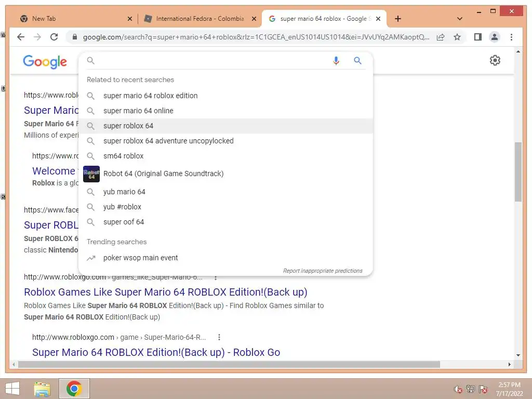The width and height of the screenshot is (532, 399).
Task: Close the International Fedora tab
Action: pos(254,19)
